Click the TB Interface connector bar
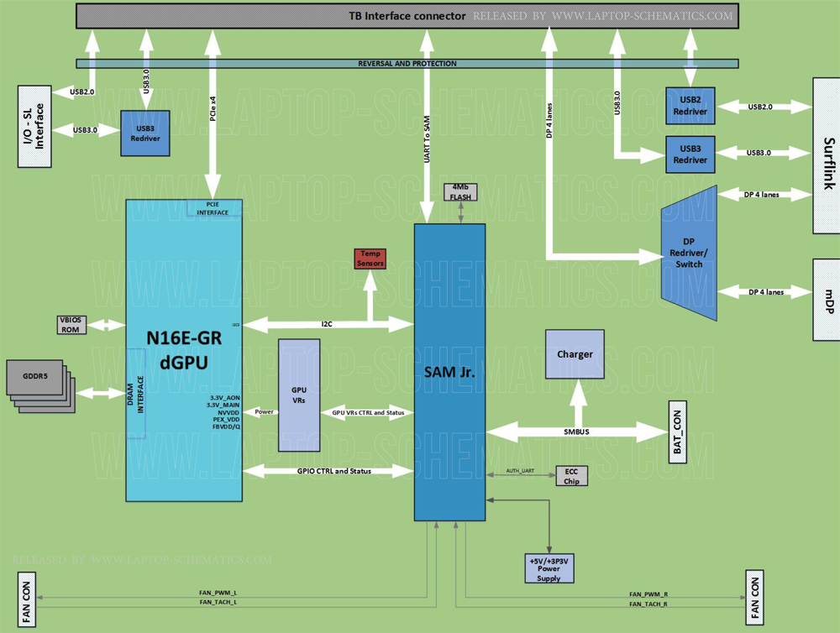The width and height of the screenshot is (840, 633). pos(407,16)
